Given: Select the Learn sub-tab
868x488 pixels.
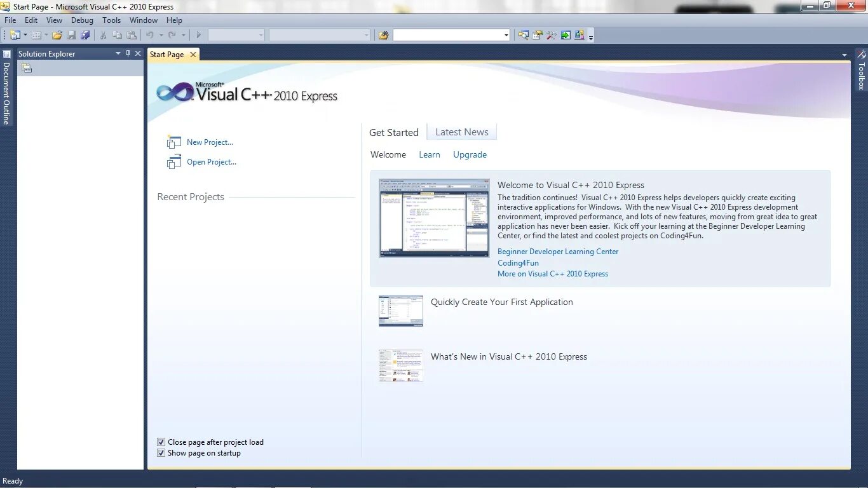Looking at the screenshot, I should [430, 154].
